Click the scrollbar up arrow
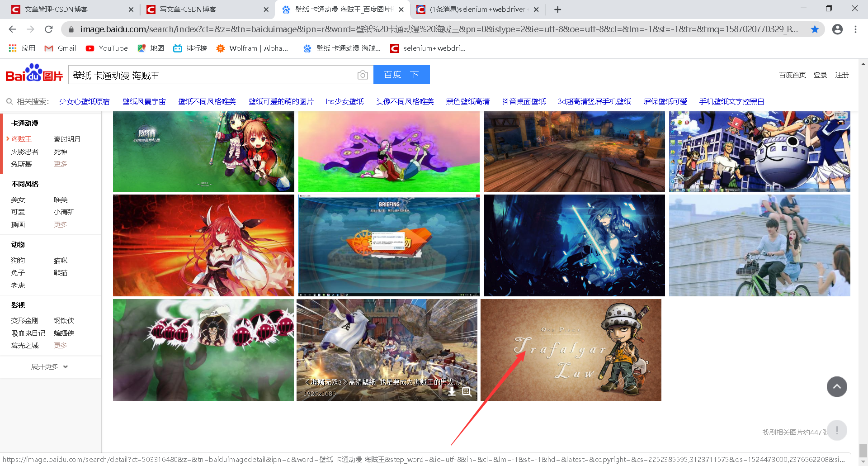 (x=863, y=64)
